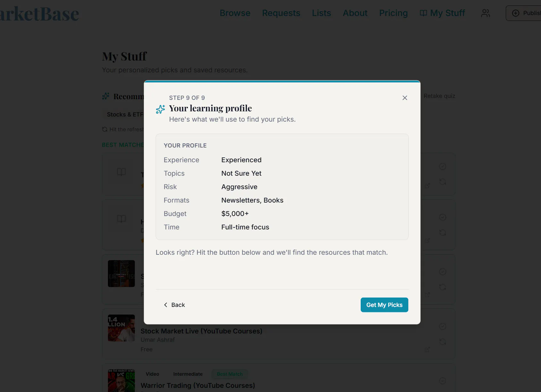
Task: Click the Experienced value in profile
Action: click(x=242, y=160)
